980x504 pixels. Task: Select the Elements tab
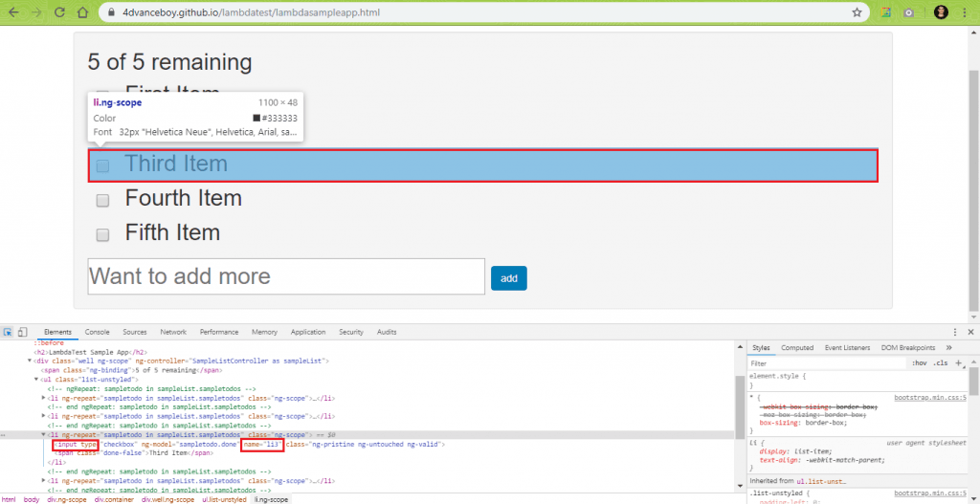pos(58,332)
